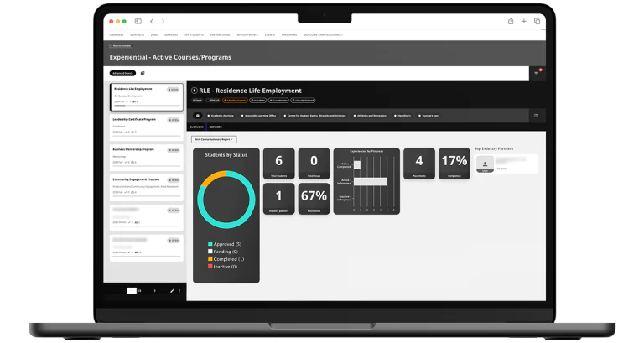Click the Students by Status donut chart
The image size is (644, 343).
[226, 200]
